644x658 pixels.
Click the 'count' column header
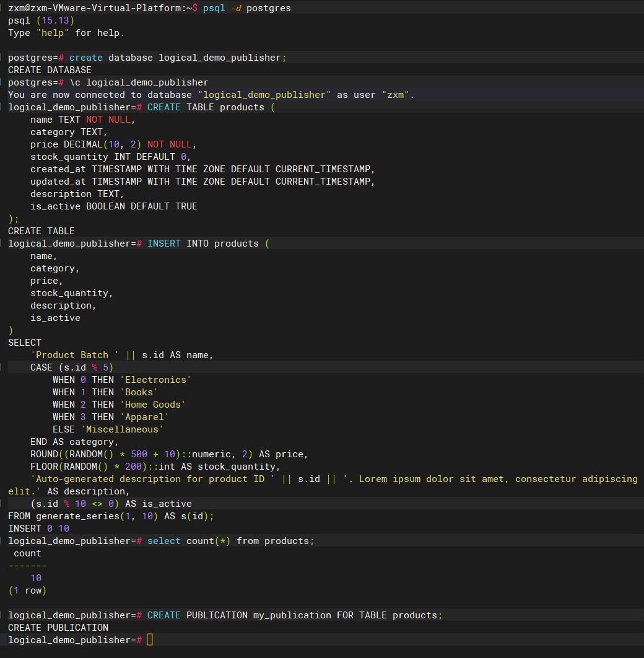coord(27,553)
